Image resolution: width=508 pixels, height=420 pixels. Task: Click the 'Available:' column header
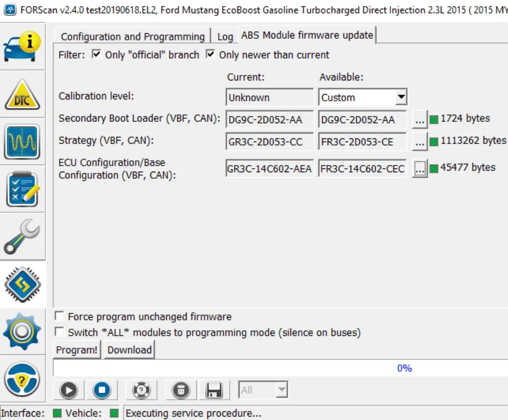pos(341,77)
